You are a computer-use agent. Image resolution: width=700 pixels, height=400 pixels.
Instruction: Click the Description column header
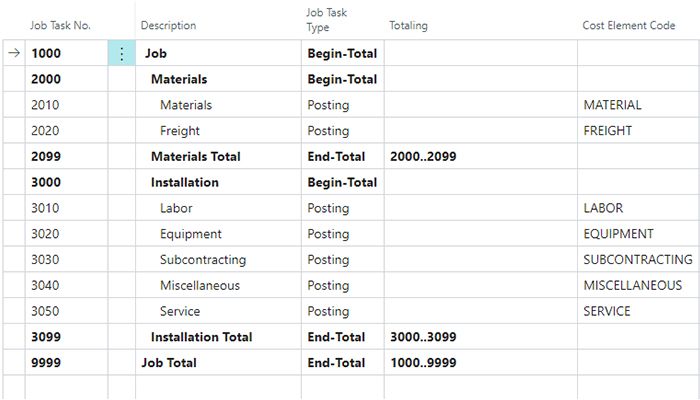pos(169,25)
